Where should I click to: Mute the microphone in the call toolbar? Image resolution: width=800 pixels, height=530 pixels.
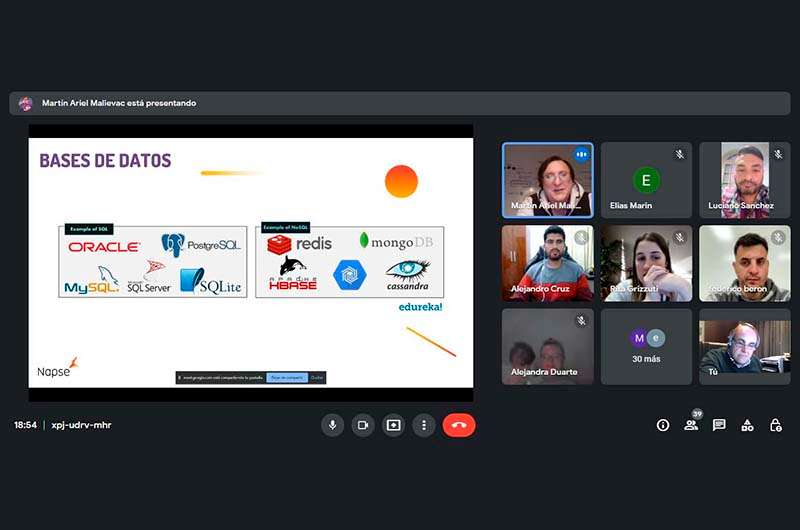(332, 425)
